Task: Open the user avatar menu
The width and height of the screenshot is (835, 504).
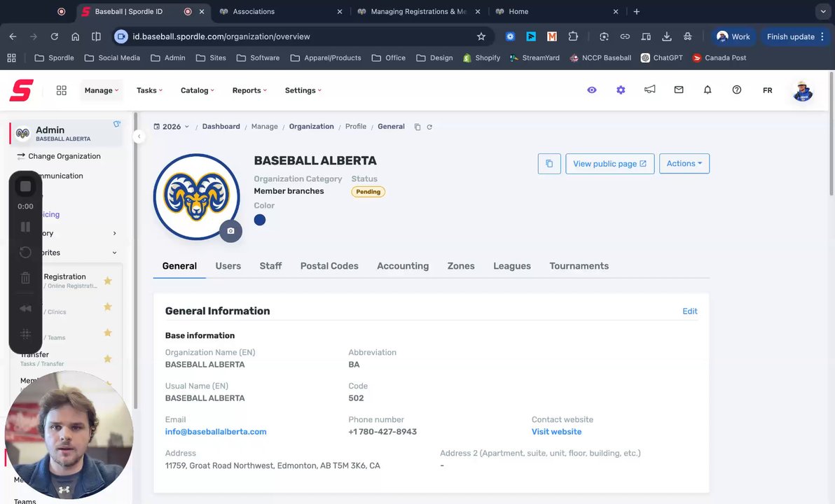Action: pos(803,90)
